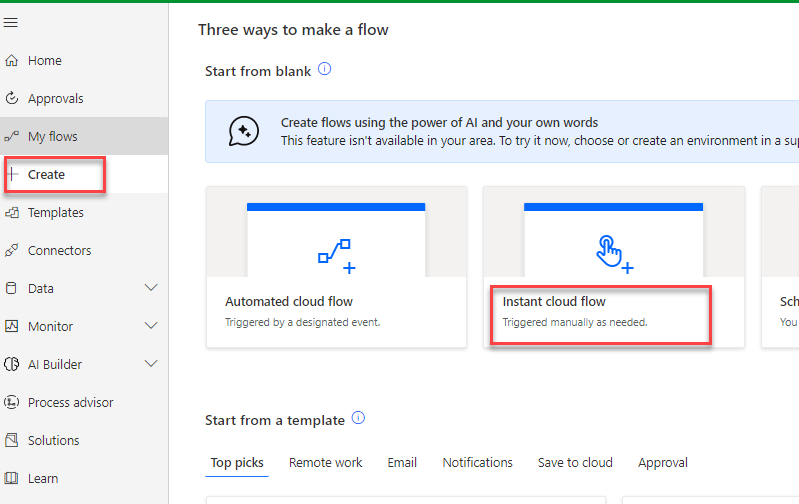Click info icon next to Start from a template
This screenshot has height=504, width=799.
pos(359,418)
